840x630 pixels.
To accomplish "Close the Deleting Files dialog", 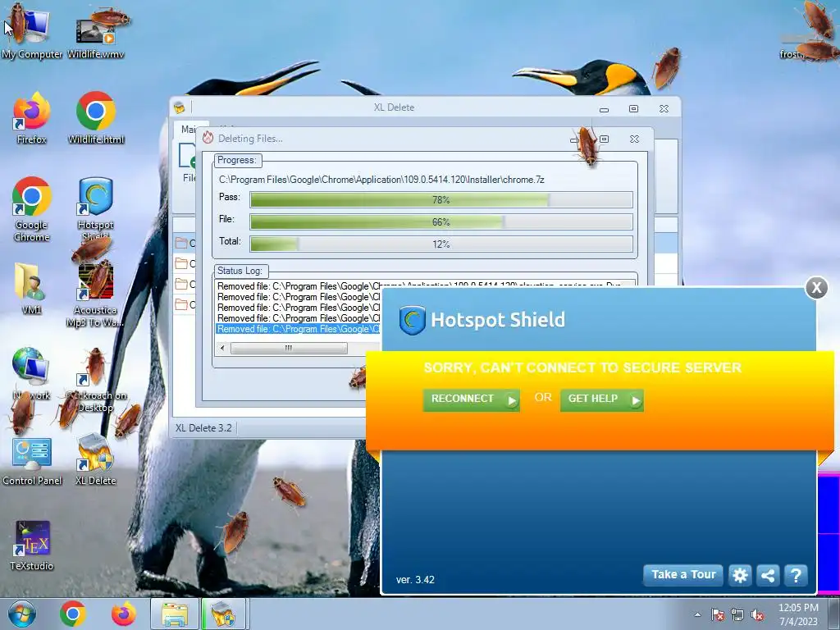I will (634, 139).
